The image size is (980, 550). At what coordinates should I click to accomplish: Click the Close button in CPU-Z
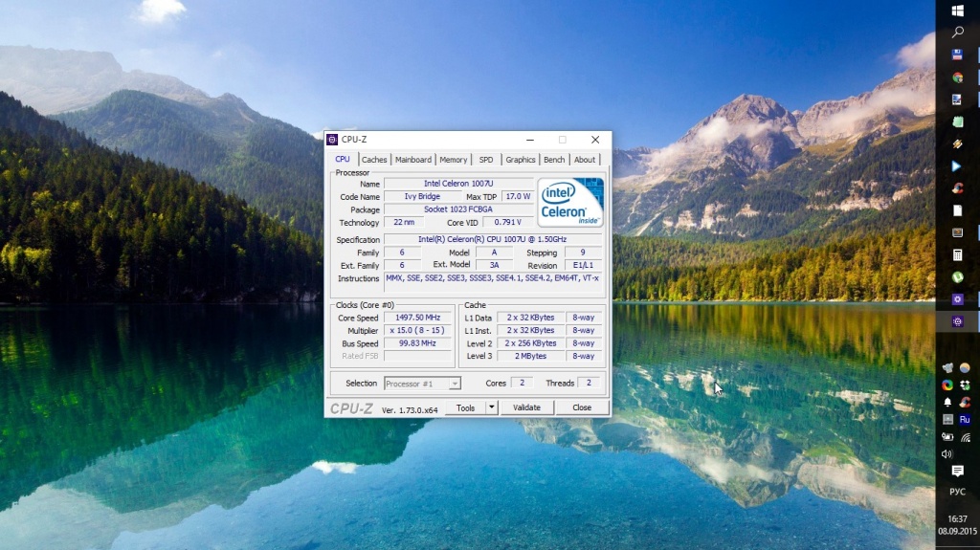tap(582, 407)
